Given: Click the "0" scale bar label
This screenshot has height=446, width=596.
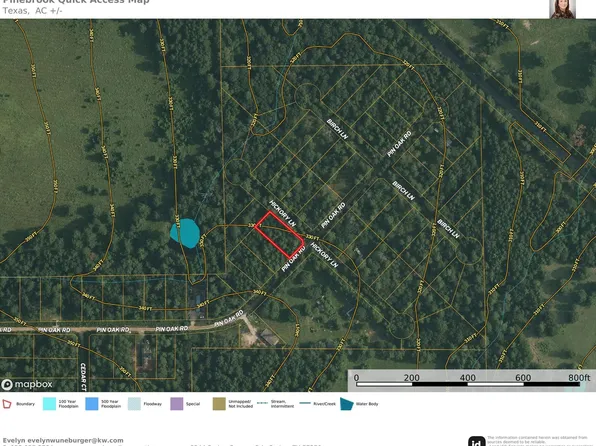Looking at the screenshot, I should coord(356,378).
